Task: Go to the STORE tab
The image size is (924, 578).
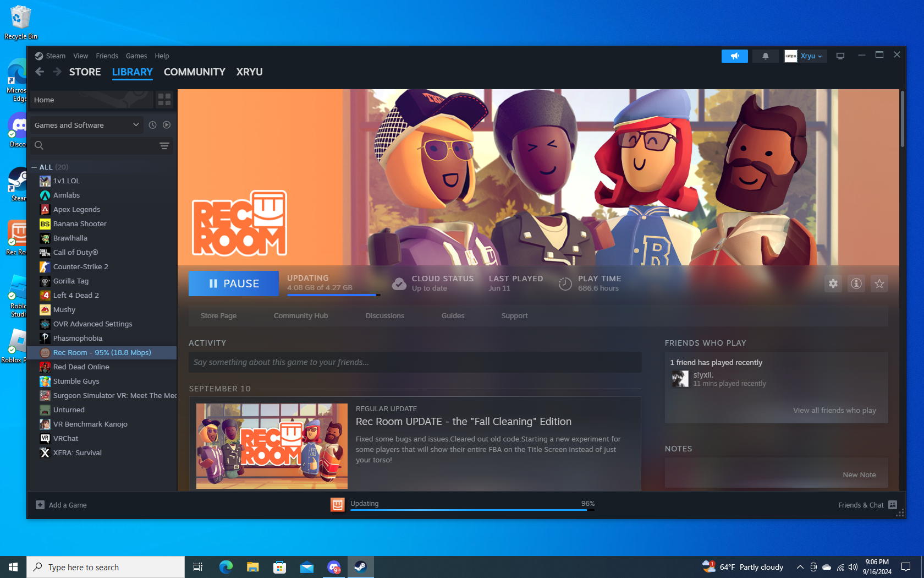Action: (x=85, y=72)
